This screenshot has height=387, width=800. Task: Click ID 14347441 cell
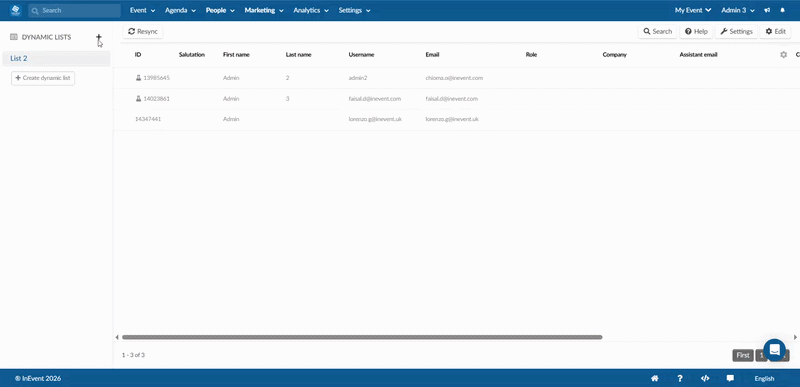point(148,119)
